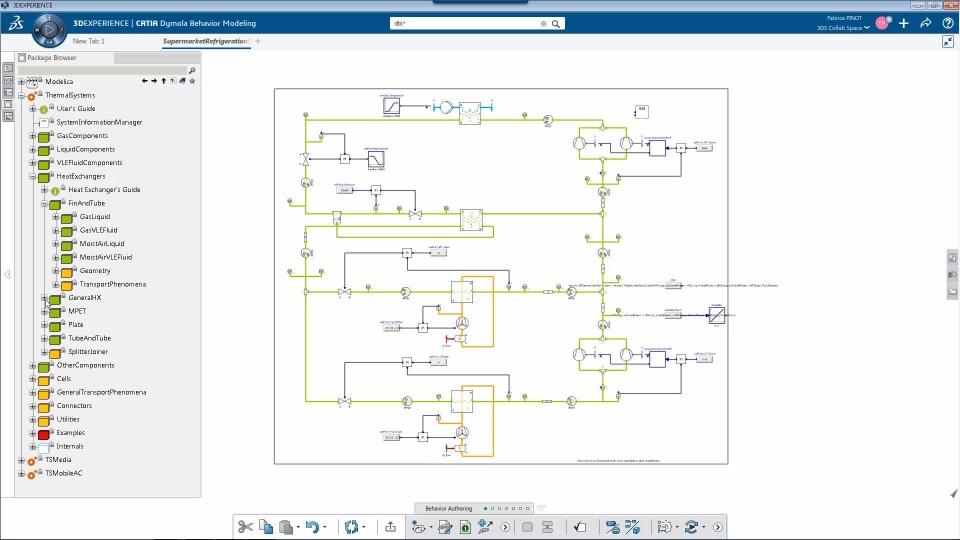Click the compass play button
This screenshot has width=960, height=540.
49,29
